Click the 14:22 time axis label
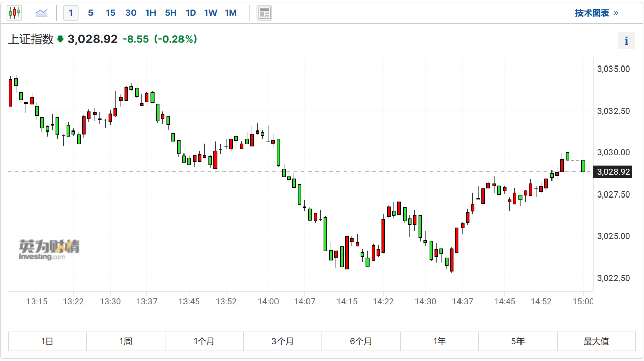The image size is (644, 361). pos(383,301)
